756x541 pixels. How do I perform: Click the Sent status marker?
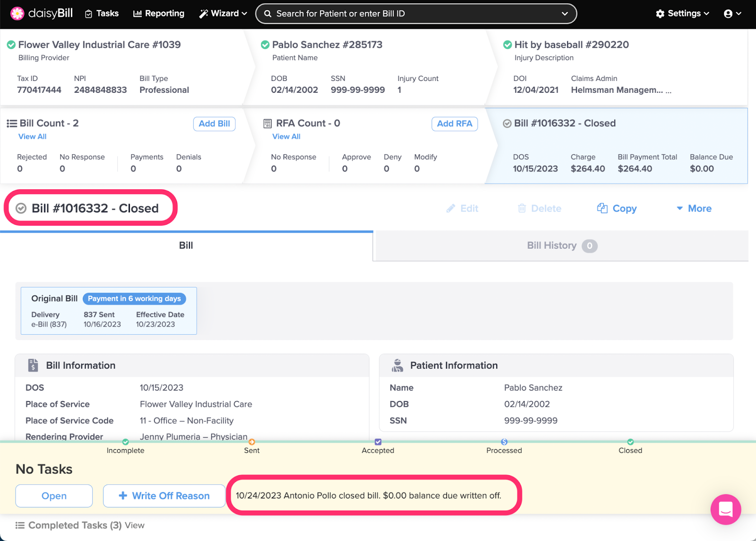(252, 442)
